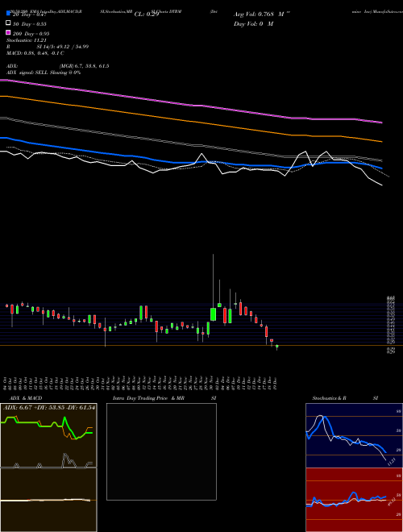Click the blue stochastics chart panel
403x532 pixels.
(x=354, y=435)
